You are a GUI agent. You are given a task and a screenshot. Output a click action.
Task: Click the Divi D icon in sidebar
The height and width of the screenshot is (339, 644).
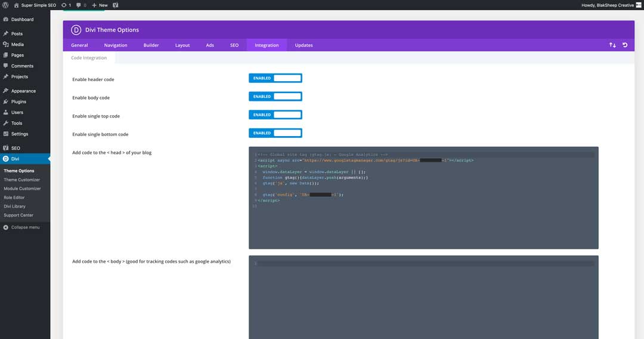(x=6, y=159)
